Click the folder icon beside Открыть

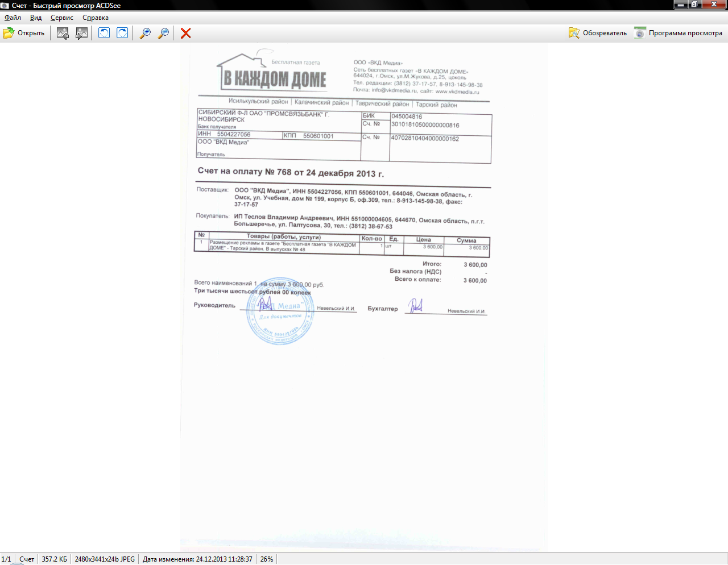[x=9, y=33]
